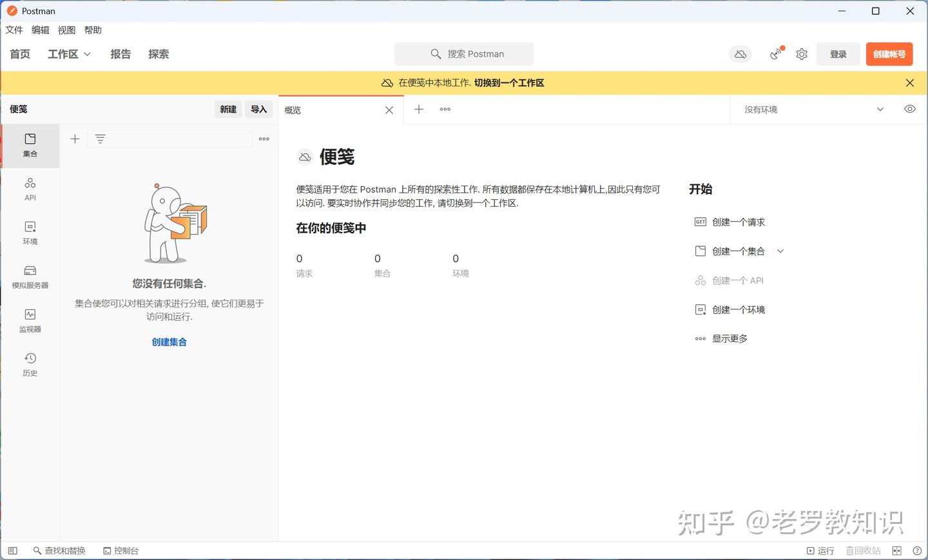Click 创建一个环境 in 开始 list
Screen dimensions: 928x560
[730, 309]
